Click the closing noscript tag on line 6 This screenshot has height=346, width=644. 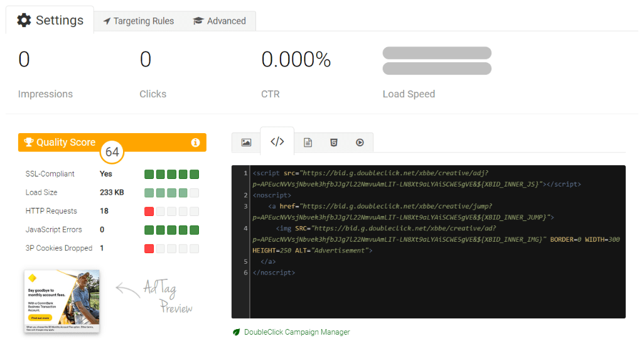(x=274, y=273)
